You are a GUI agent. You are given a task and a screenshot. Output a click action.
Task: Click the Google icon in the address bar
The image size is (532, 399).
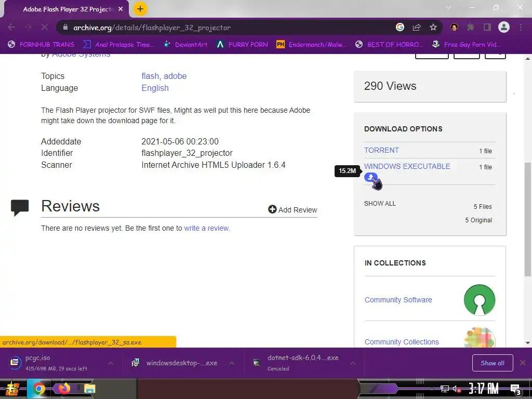point(400,27)
